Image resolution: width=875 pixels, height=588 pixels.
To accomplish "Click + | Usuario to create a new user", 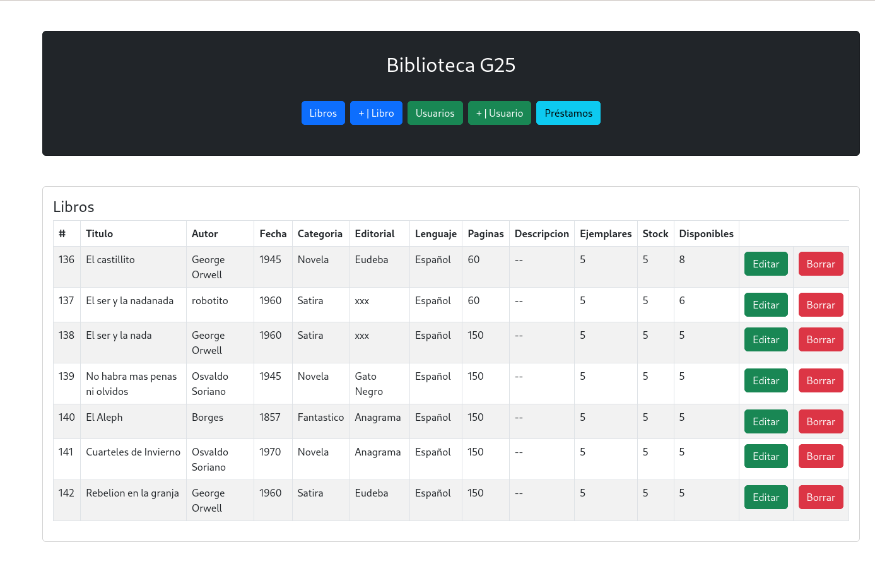I will (x=499, y=112).
